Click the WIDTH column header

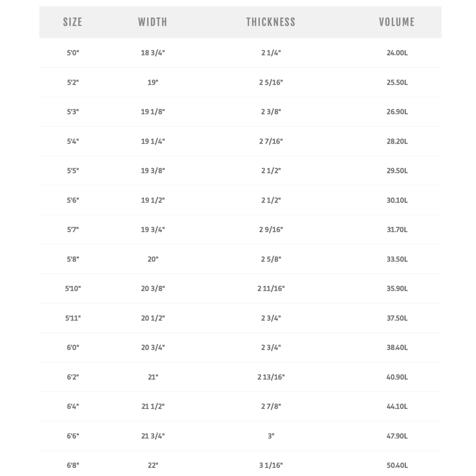[153, 22]
